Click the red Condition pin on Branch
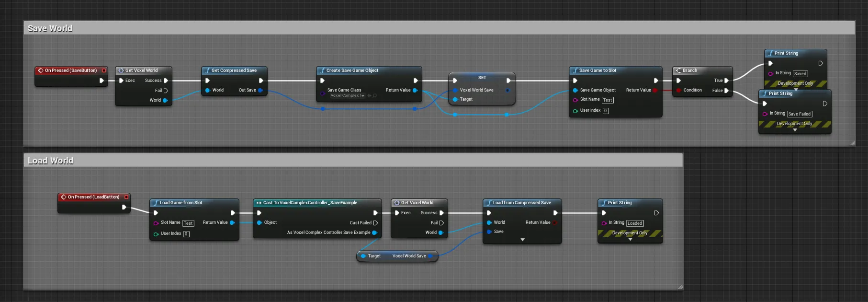This screenshot has height=302, width=868. coord(678,90)
